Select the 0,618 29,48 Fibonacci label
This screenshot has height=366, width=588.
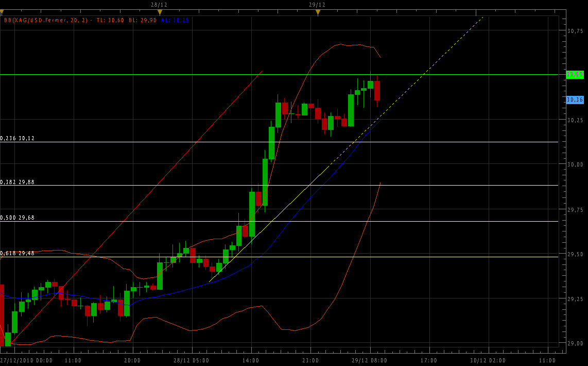click(18, 253)
